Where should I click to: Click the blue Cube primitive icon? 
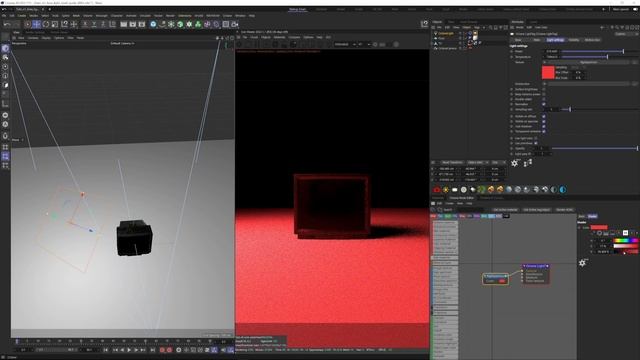point(153,24)
